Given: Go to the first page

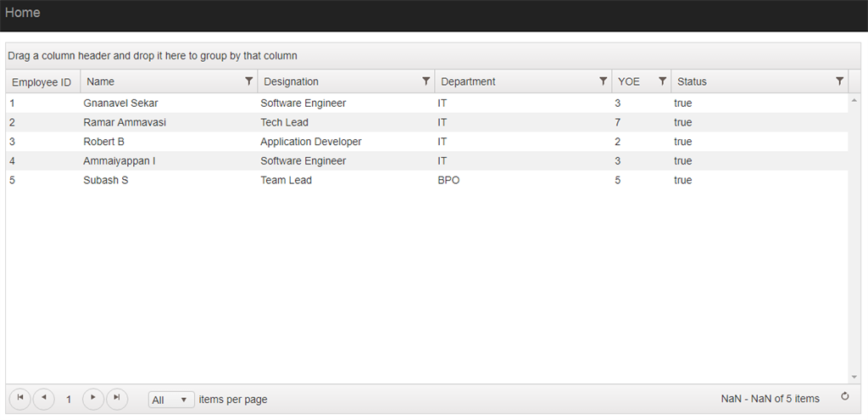Looking at the screenshot, I should (x=19, y=398).
